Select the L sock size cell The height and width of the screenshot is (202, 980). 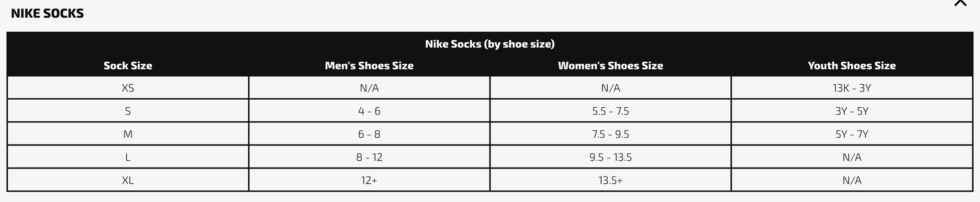coord(128,157)
